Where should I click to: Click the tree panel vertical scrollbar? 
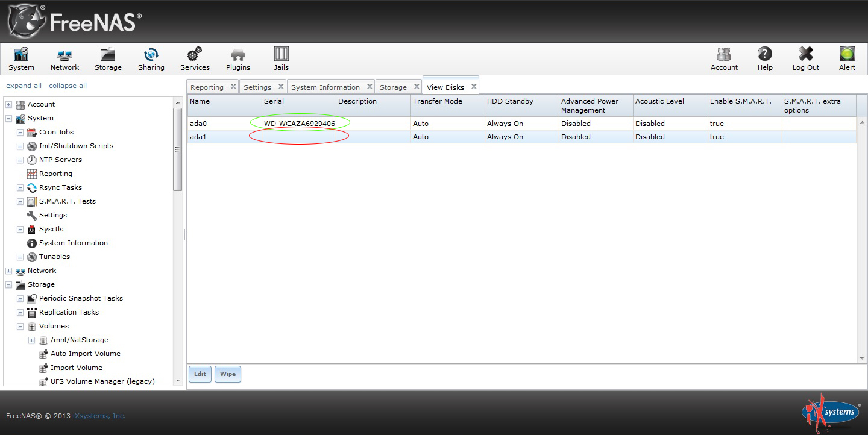coord(177,150)
